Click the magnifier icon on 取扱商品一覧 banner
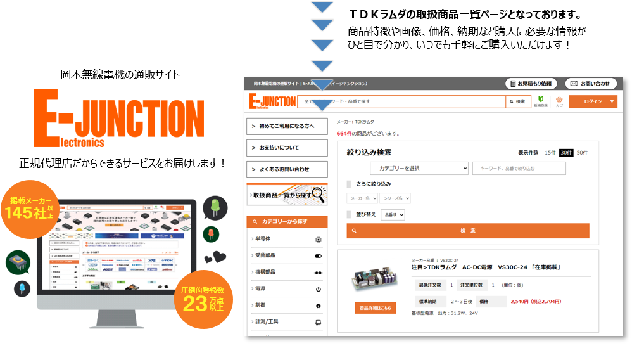The height and width of the screenshot is (348, 644). pos(319,194)
